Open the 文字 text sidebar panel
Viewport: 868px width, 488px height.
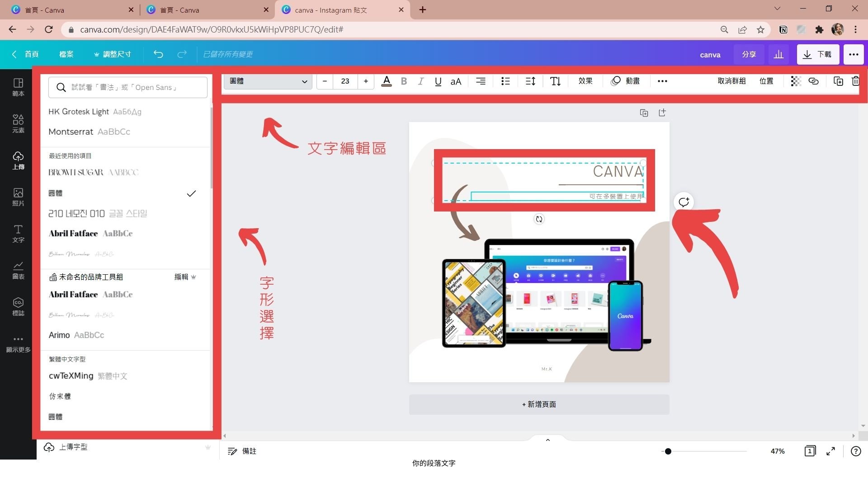18,233
